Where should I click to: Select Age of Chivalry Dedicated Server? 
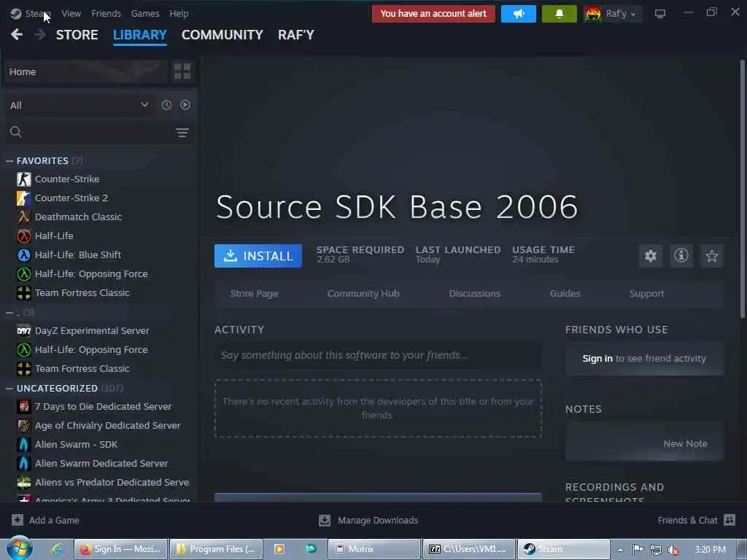pos(107,425)
